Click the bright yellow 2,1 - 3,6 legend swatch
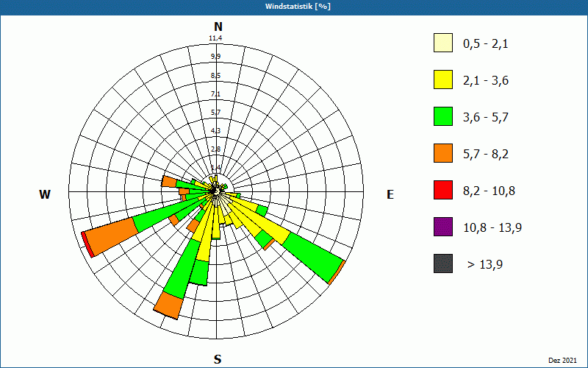The width and height of the screenshot is (588, 368). tap(443, 79)
